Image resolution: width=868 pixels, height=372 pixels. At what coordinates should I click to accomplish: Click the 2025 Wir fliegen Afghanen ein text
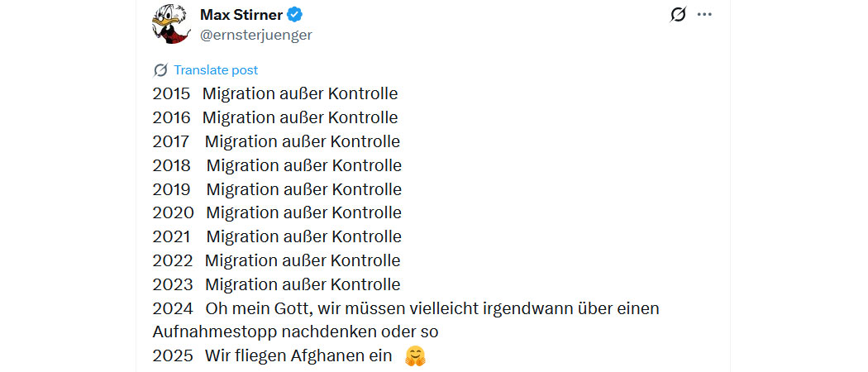pos(272,355)
